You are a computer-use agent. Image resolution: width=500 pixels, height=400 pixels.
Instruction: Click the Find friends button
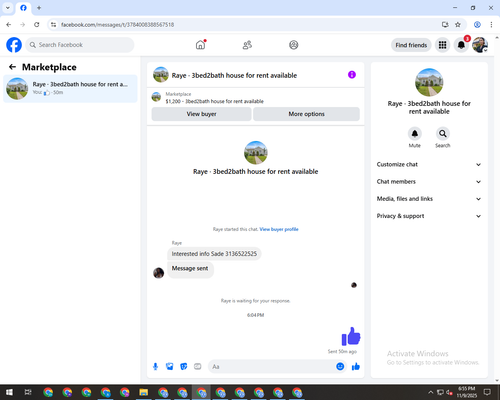(x=411, y=45)
